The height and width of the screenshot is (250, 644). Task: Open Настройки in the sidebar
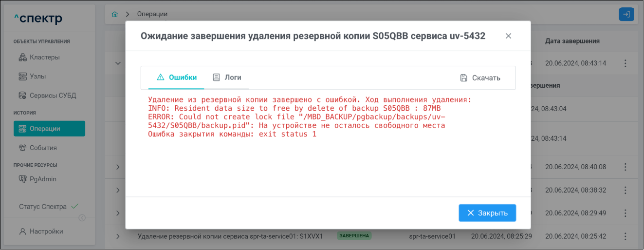pyautogui.click(x=49, y=231)
